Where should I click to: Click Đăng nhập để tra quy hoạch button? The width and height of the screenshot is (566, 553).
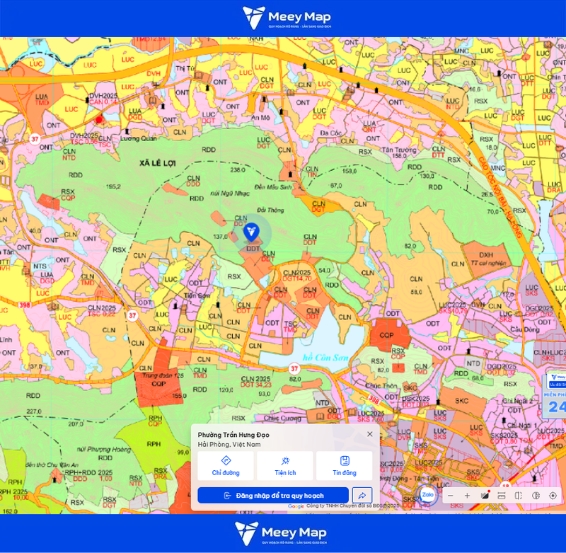pos(273,495)
